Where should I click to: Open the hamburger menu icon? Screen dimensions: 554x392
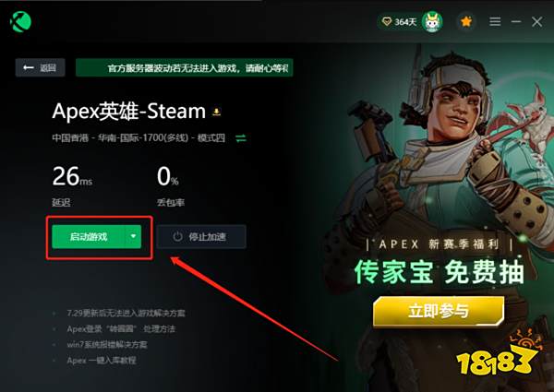point(495,22)
